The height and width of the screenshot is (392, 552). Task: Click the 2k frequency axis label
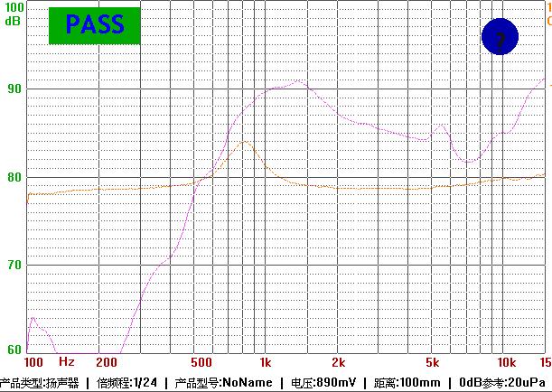[x=338, y=362]
